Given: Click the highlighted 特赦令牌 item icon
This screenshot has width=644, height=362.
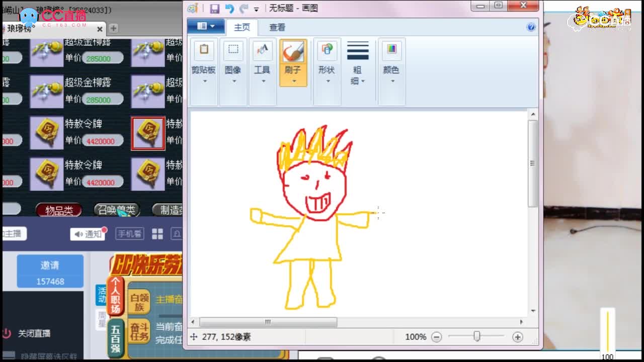Looking at the screenshot, I should click(x=148, y=134).
